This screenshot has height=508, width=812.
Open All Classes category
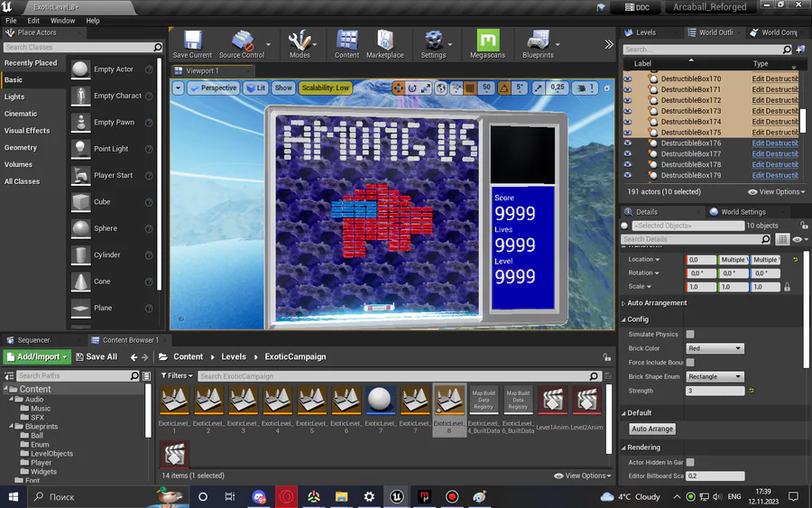pos(22,181)
